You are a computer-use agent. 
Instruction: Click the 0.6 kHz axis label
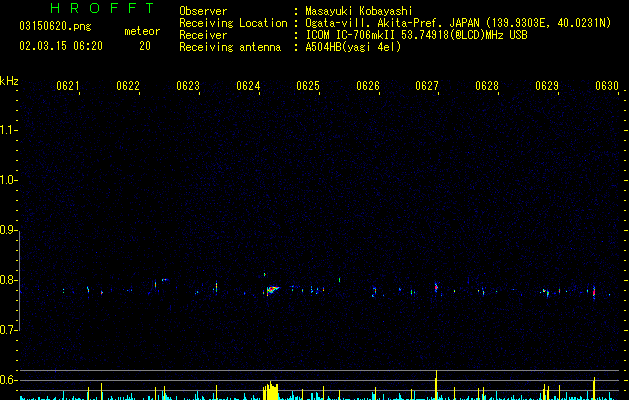(x=8, y=380)
